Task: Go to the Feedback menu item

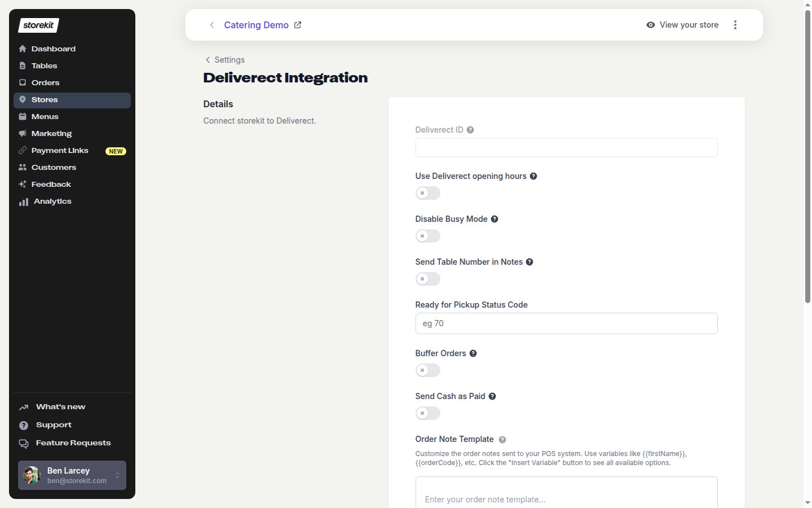Action: tap(72, 185)
